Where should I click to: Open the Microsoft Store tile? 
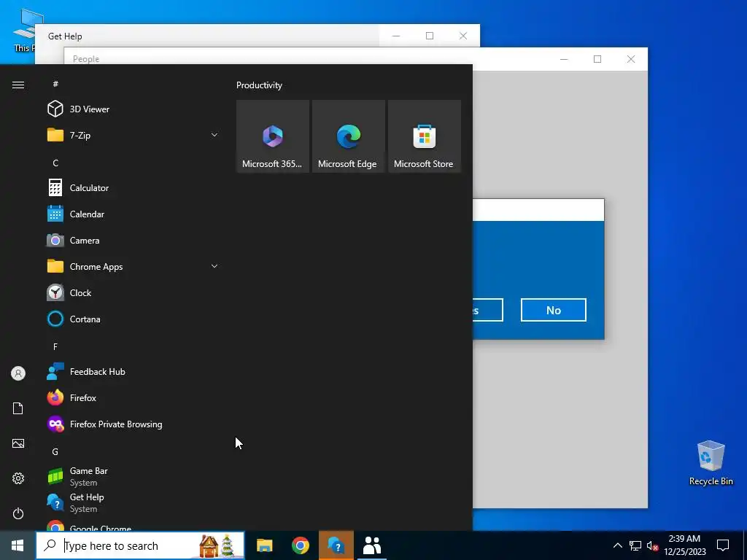[424, 136]
